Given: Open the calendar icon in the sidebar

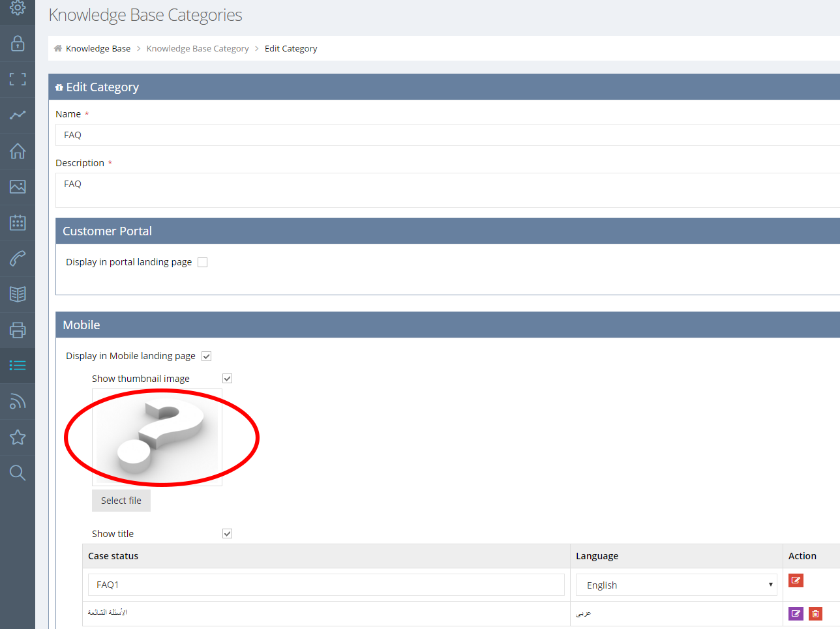Looking at the screenshot, I should (18, 222).
